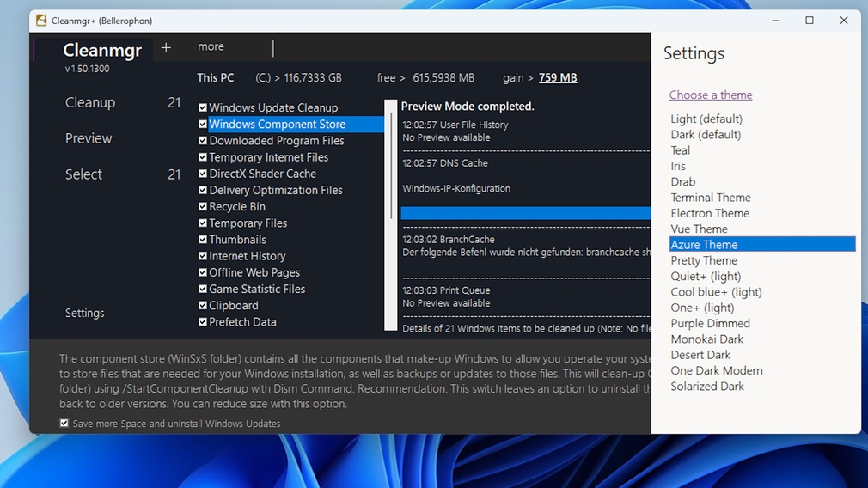Toggle Downloaded Program Files checkbox
Image resolution: width=868 pixels, height=488 pixels.
coord(203,141)
